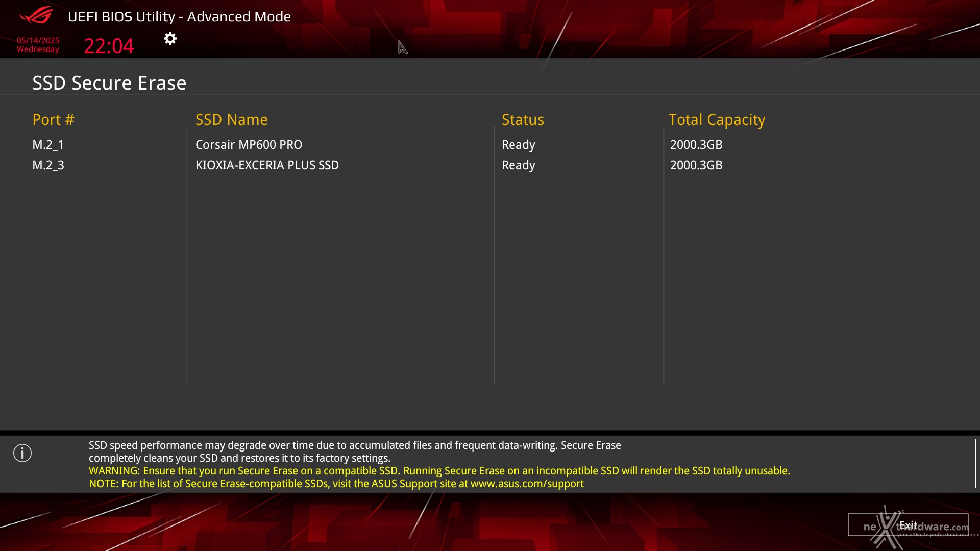Viewport: 980px width, 551px height.
Task: Click the 22:04 clock display
Action: 109,46
